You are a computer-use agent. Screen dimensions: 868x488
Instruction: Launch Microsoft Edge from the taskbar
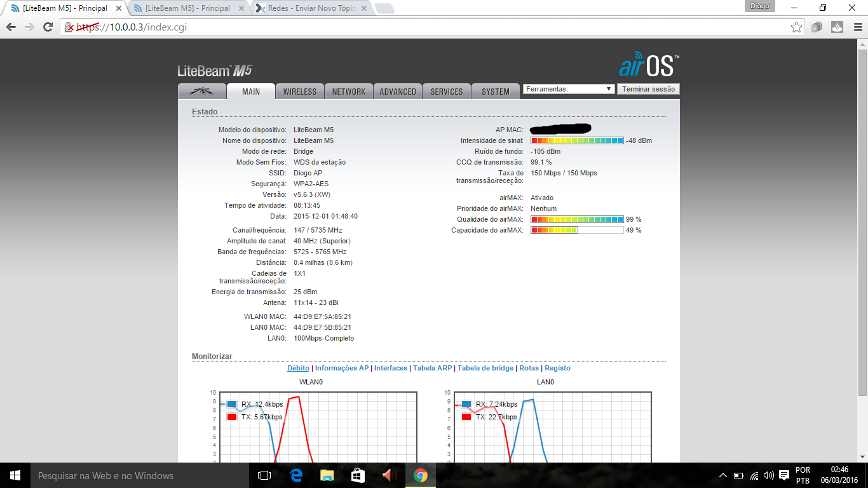(x=296, y=475)
